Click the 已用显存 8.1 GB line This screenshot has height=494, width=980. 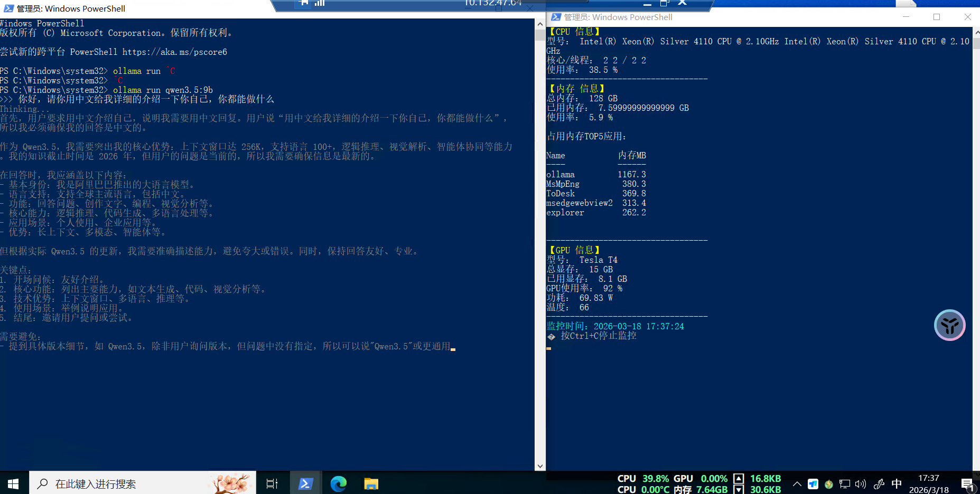click(x=587, y=279)
